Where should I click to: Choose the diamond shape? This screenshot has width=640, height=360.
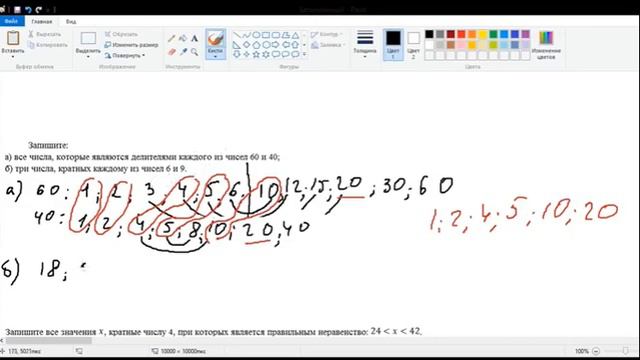tap(247, 45)
